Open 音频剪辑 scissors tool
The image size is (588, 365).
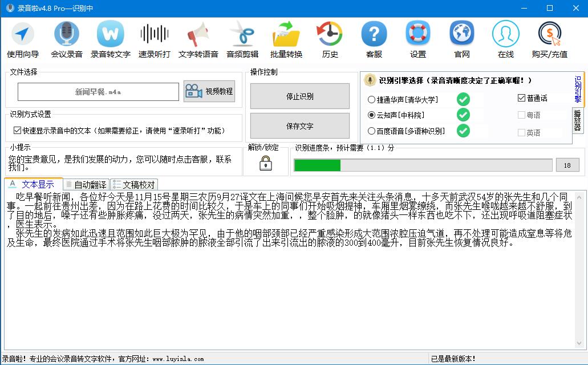242,34
